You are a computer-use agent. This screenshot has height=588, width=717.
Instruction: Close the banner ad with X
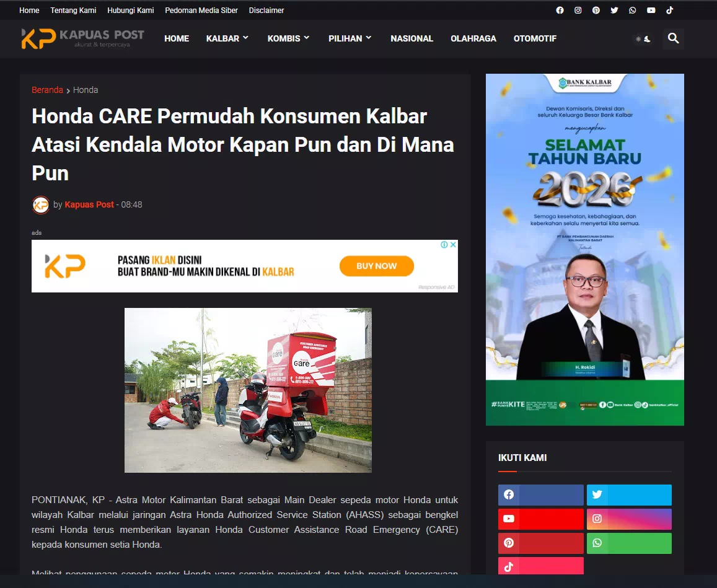tap(453, 245)
